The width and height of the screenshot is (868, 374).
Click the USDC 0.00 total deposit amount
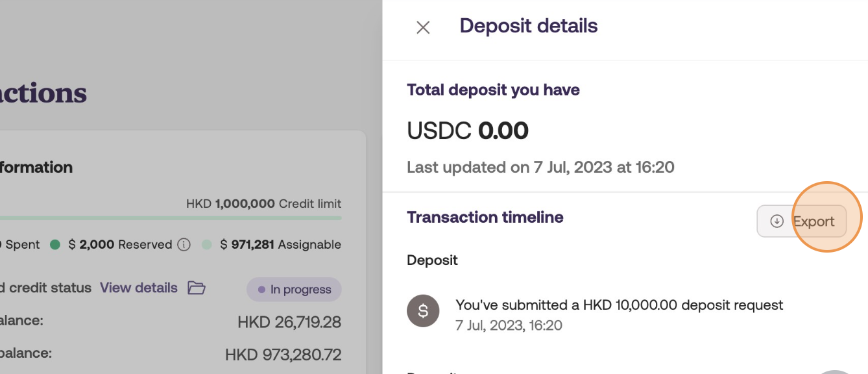467,131
